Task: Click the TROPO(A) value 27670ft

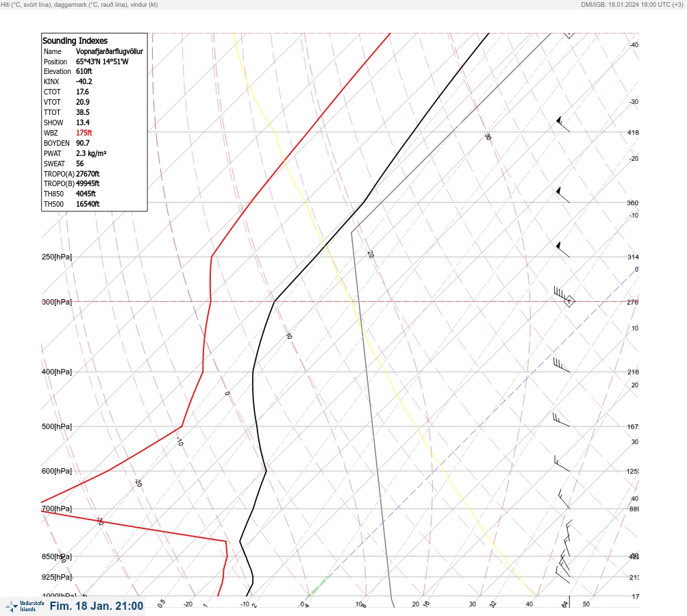Action: tap(88, 174)
